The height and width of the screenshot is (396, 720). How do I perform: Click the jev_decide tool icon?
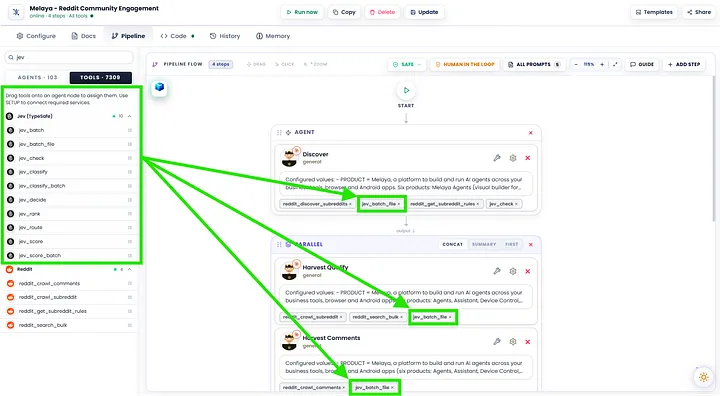click(11, 200)
